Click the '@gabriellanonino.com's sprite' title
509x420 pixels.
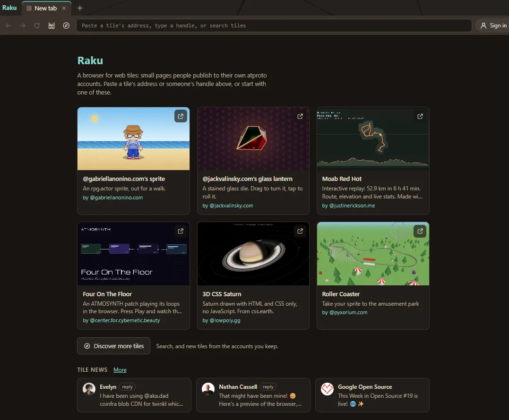click(124, 179)
